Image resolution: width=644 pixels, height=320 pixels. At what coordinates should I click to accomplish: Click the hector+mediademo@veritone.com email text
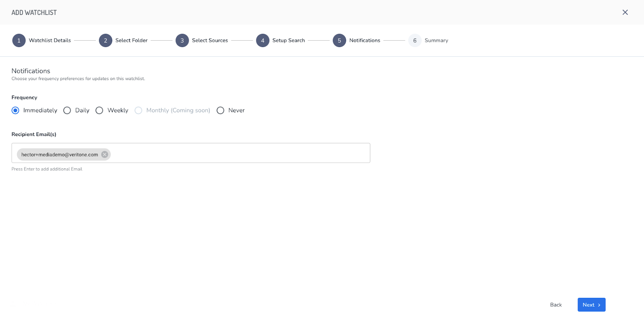[60, 155]
